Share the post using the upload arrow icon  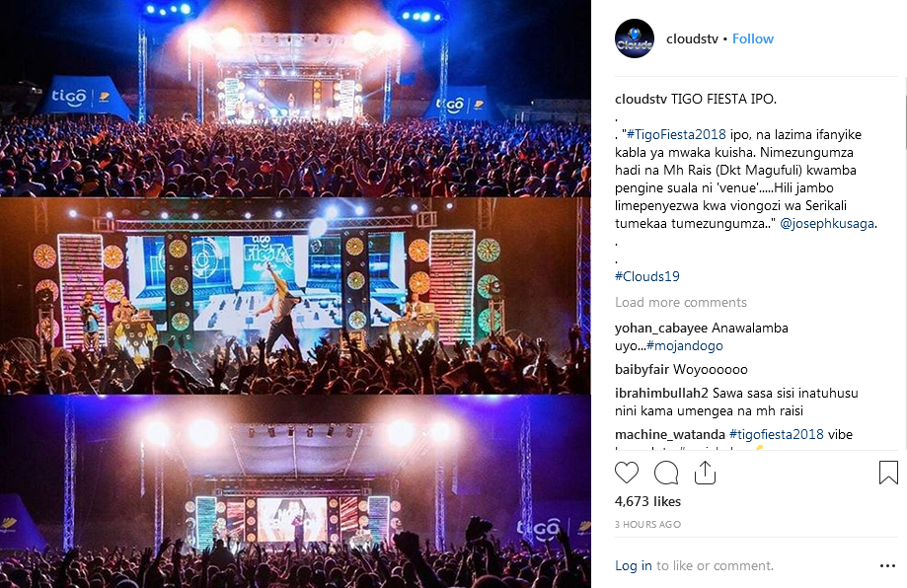point(705,473)
